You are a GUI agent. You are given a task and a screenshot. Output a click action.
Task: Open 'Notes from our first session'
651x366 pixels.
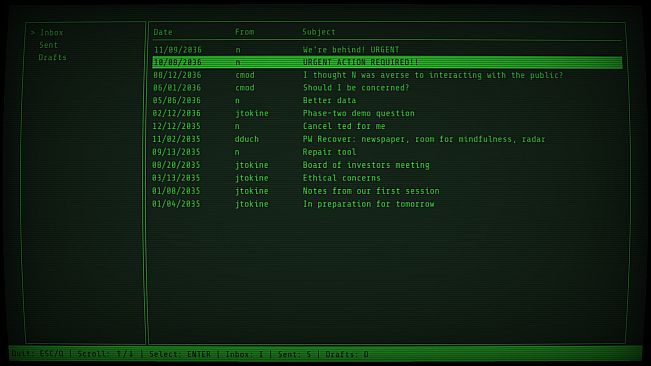[x=387, y=191]
